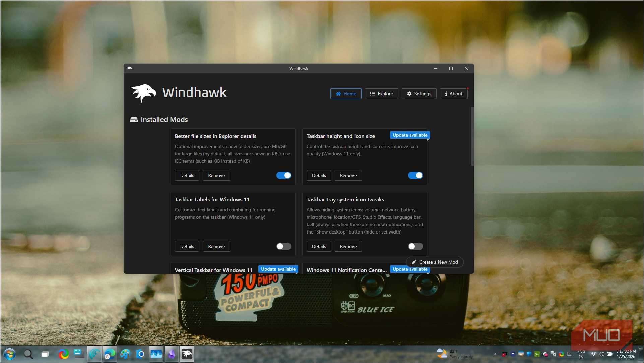
Task: Open the weather widget on taskbar
Action: (455, 354)
